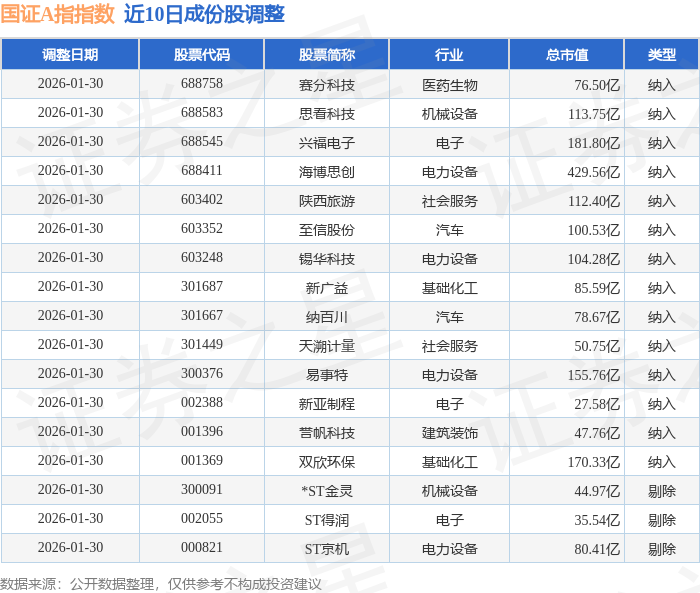Screen dimensions: 700x593
Task: Select stock name *ST金灵
Action: click(327, 491)
